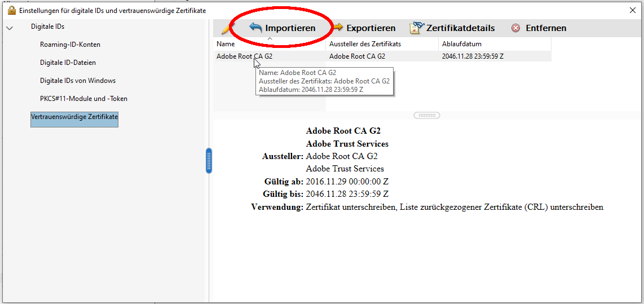
Task: Click the horizontal pane splitter handle
Action: (x=427, y=116)
